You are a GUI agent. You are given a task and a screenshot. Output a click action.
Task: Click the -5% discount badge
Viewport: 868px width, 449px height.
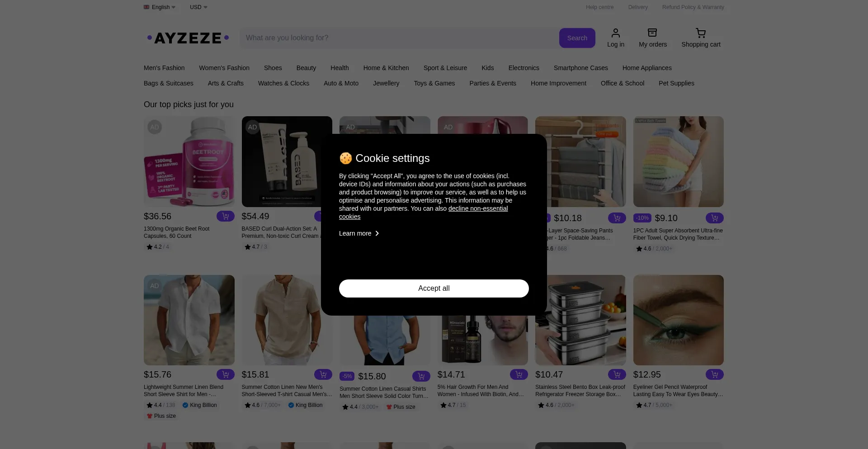(x=347, y=376)
